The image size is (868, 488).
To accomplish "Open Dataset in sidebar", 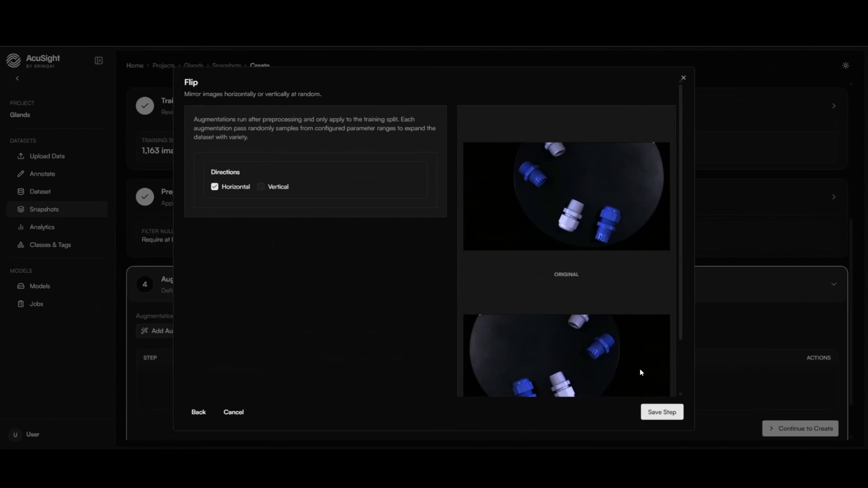I will point(57,192).
